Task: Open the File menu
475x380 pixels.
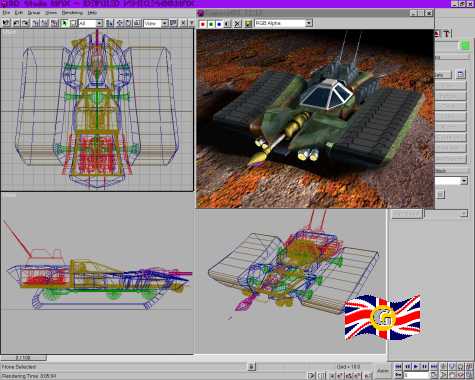Action: [x=6, y=13]
